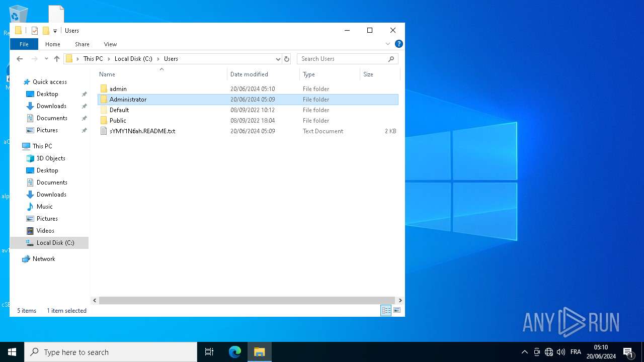The width and height of the screenshot is (644, 362).
Task: Refresh the Users folder view
Action: 287,59
